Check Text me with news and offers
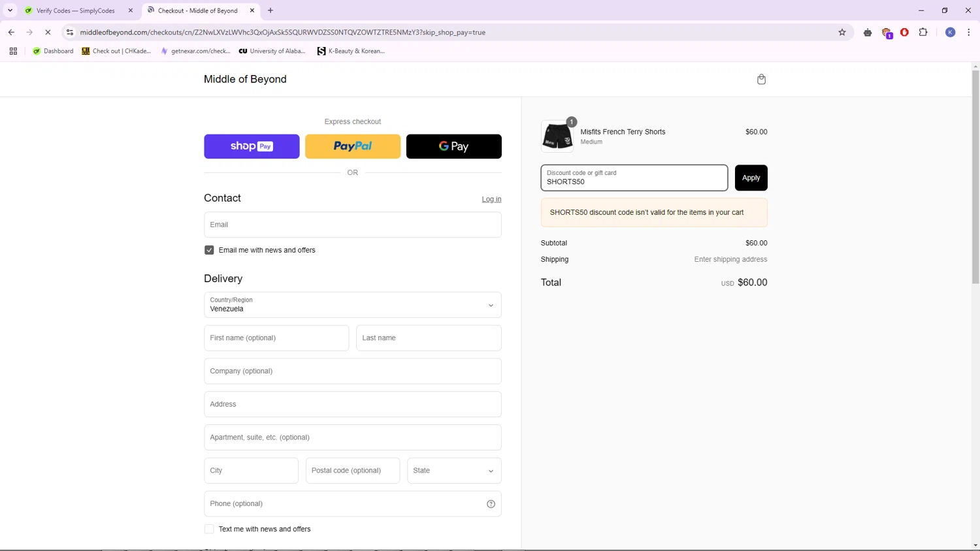Image resolution: width=980 pixels, height=551 pixels. pos(209,529)
